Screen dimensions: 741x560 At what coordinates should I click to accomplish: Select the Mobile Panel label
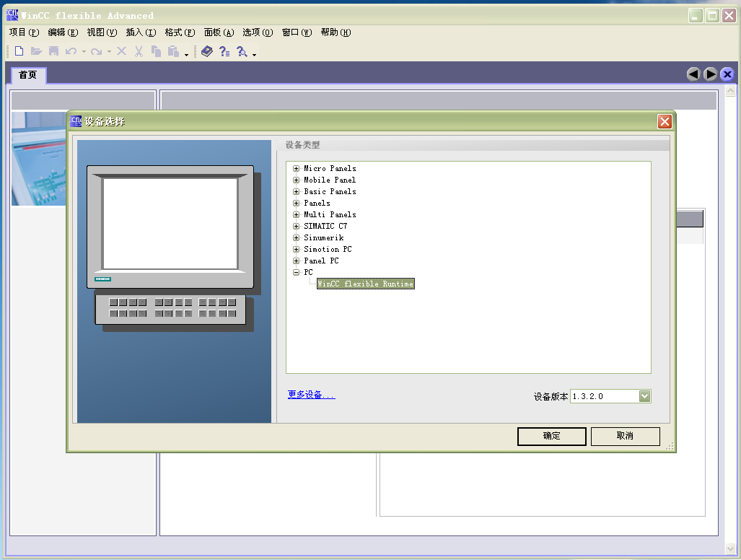coord(330,180)
